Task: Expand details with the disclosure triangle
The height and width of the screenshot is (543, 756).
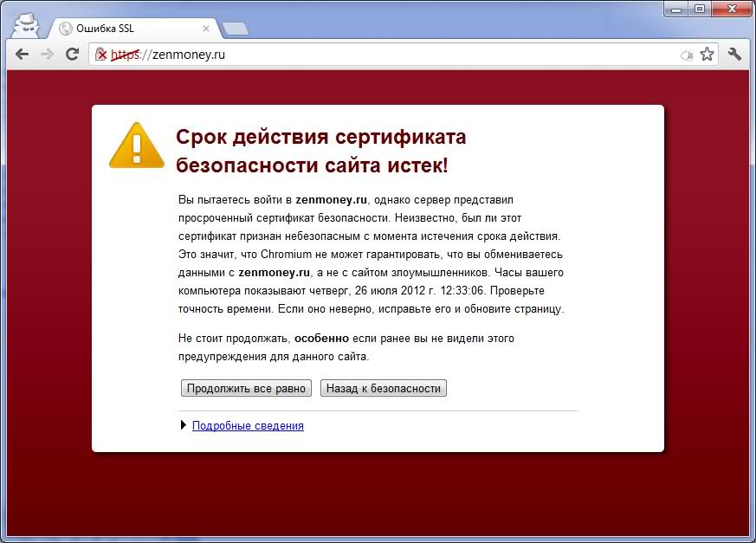Action: point(184,425)
